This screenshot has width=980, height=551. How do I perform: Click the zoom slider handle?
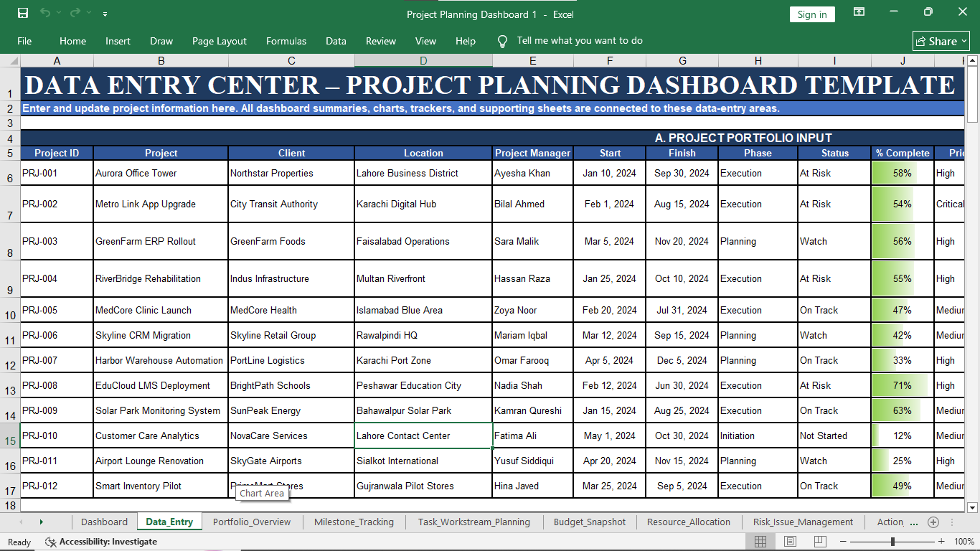[892, 542]
